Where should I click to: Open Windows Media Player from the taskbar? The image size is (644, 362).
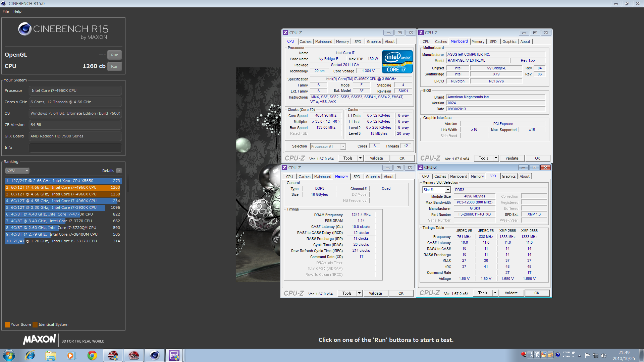click(x=71, y=355)
